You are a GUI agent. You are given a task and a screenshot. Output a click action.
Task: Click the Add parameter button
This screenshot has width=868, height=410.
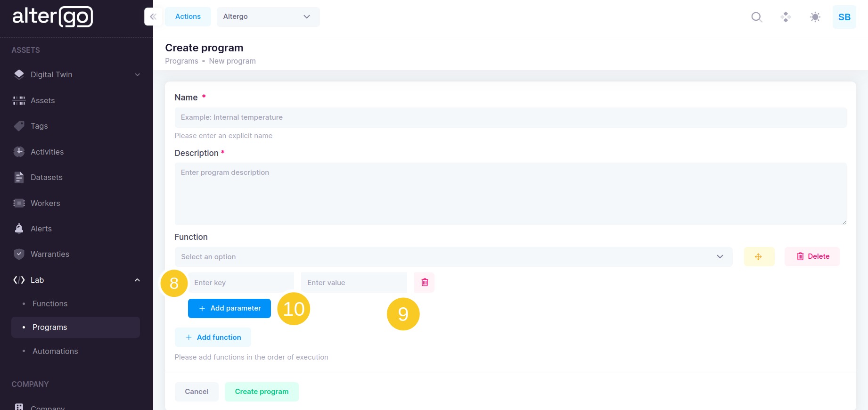pyautogui.click(x=229, y=308)
